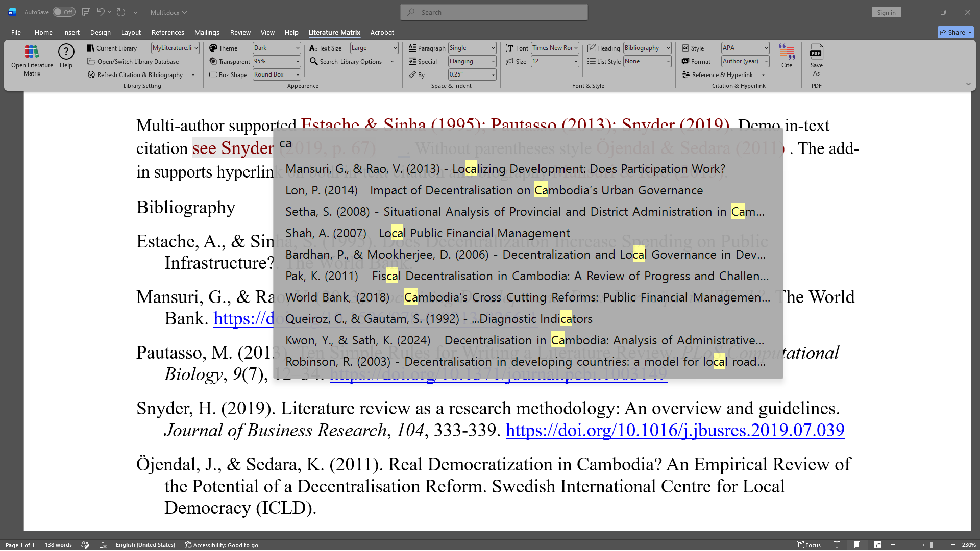The height and width of the screenshot is (551, 980).
Task: Click the Help question mark icon
Action: click(66, 52)
